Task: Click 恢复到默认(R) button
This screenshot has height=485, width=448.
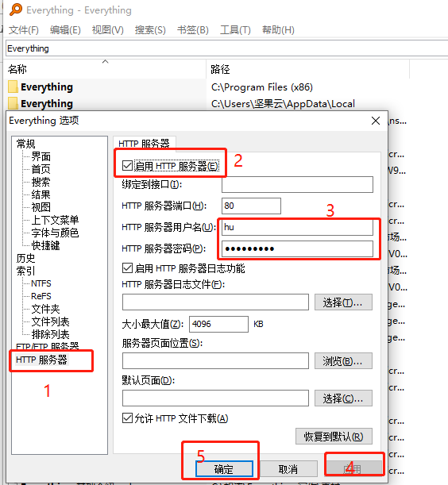Action: pos(334,437)
